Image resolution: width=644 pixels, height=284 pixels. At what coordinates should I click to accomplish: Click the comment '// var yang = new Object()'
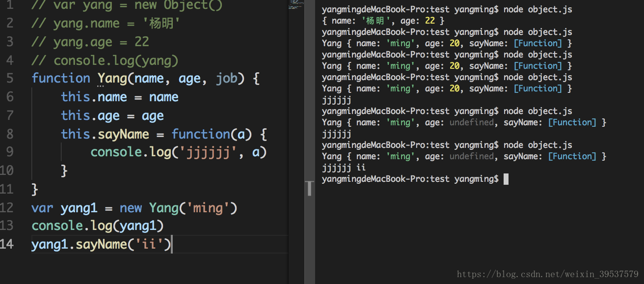(127, 5)
